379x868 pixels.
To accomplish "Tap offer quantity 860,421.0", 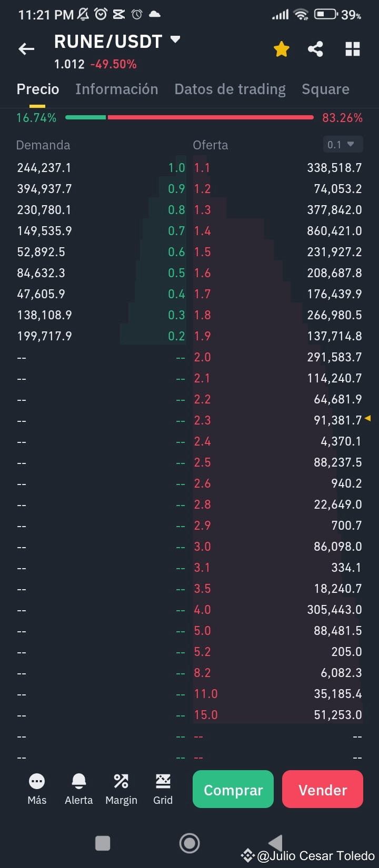I will tap(335, 231).
